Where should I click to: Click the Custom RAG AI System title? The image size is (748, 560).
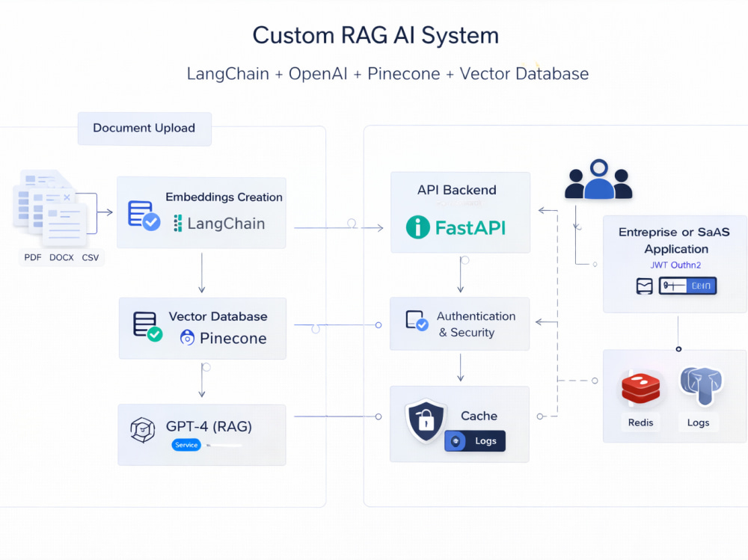point(376,36)
